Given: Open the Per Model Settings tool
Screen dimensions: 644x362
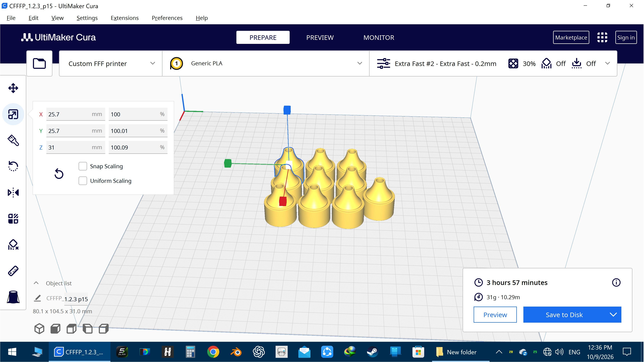Looking at the screenshot, I should [13, 219].
